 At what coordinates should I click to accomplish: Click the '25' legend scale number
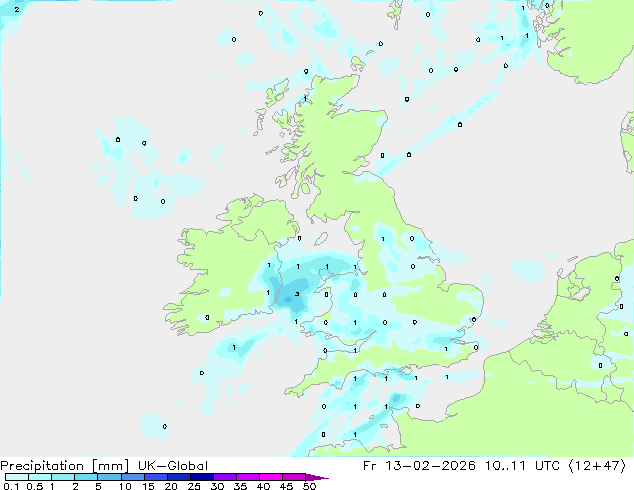[x=194, y=486]
